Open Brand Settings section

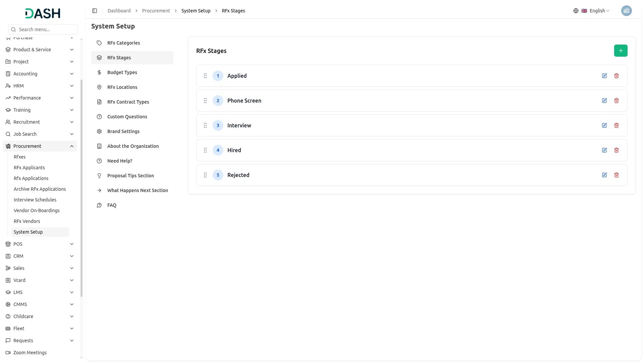pos(123,131)
